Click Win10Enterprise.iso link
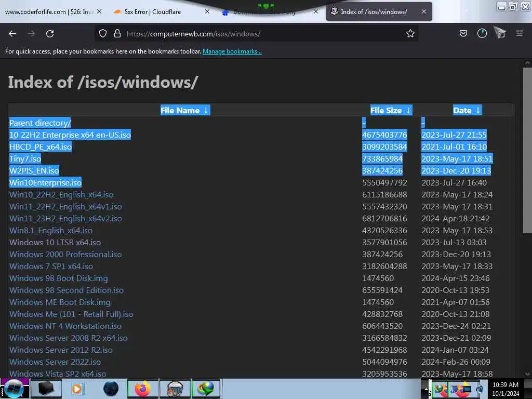 coord(46,182)
